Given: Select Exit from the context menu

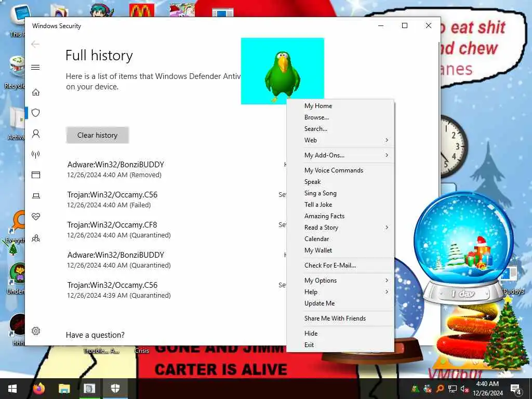Looking at the screenshot, I should click(x=340, y=345).
